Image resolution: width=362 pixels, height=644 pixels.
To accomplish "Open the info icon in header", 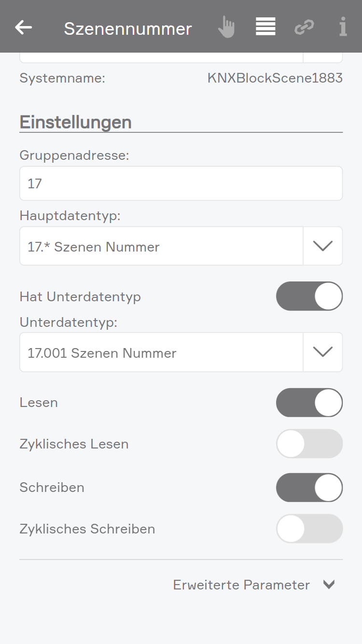I will (x=343, y=27).
